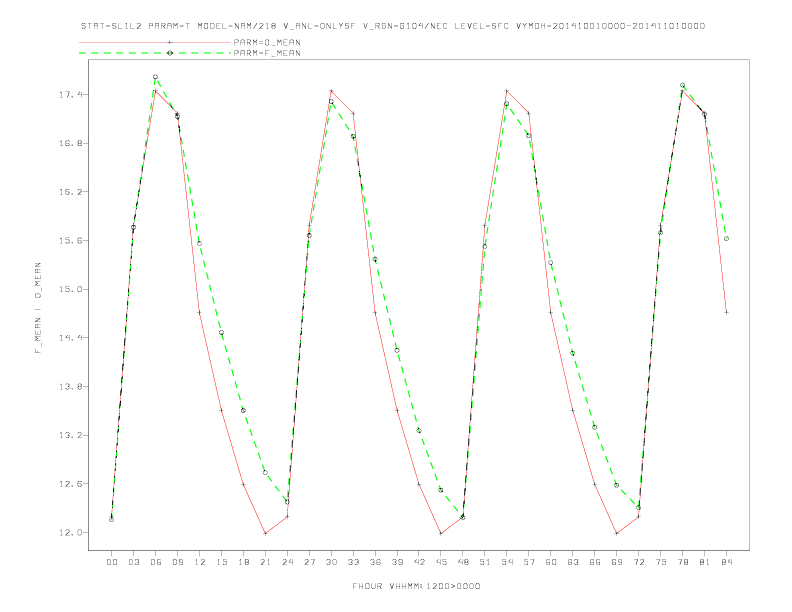Click the green dashed legend line sample
Viewport: 792px width, 612px height.
tap(155, 53)
